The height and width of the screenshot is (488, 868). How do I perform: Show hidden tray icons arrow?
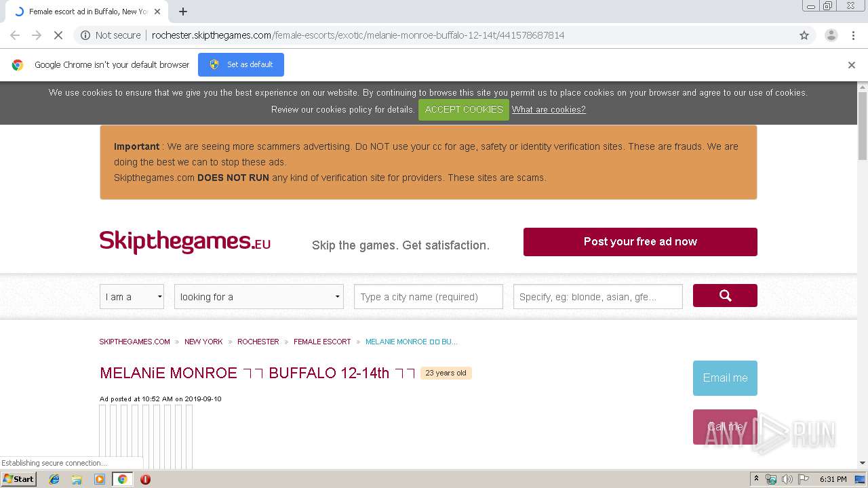click(756, 479)
